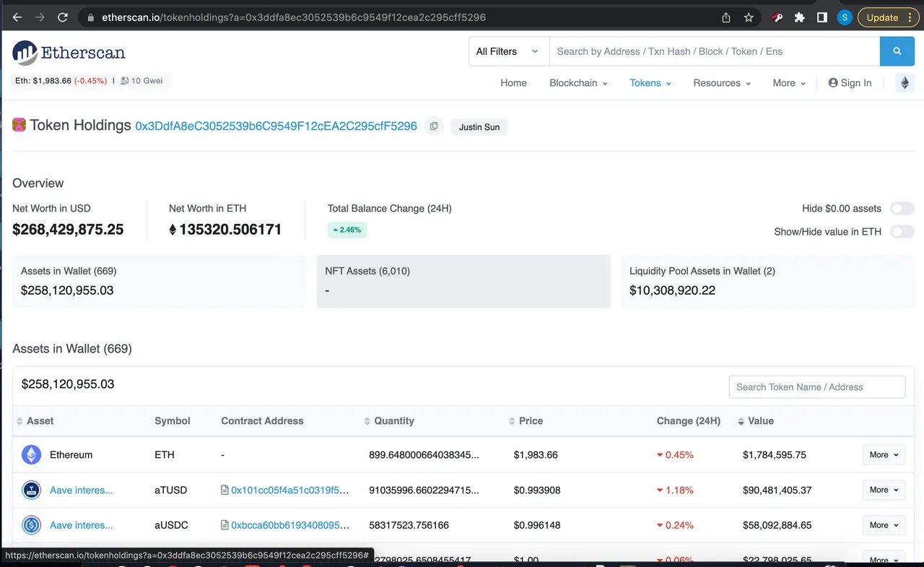Open the wallet address link 0x3DdfA8eC...
Screen dimensions: 924x567
pos(276,126)
